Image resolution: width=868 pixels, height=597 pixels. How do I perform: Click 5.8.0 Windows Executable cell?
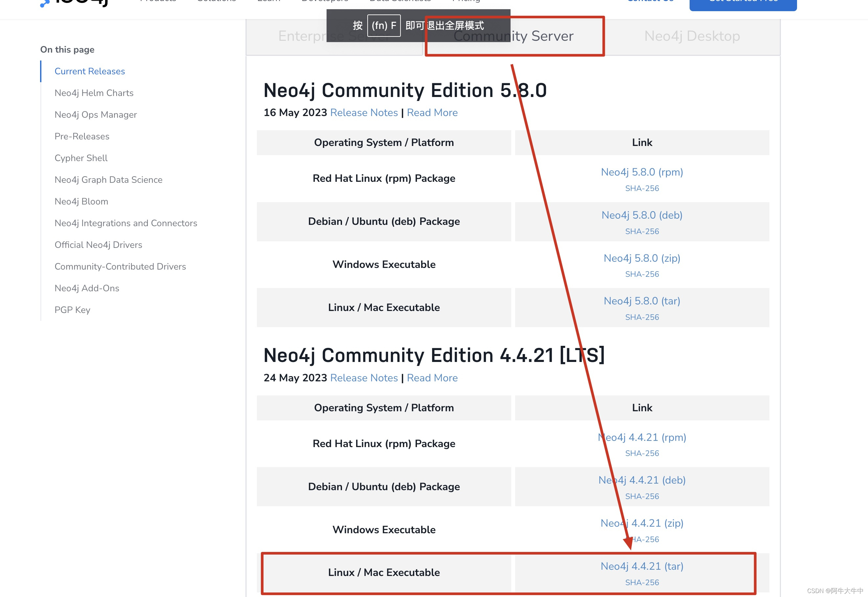[x=384, y=264]
